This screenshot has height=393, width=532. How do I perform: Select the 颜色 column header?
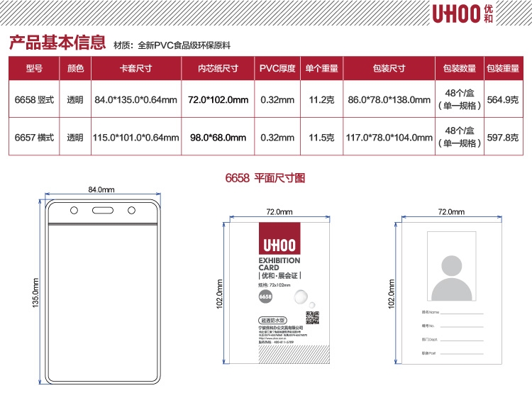point(75,69)
